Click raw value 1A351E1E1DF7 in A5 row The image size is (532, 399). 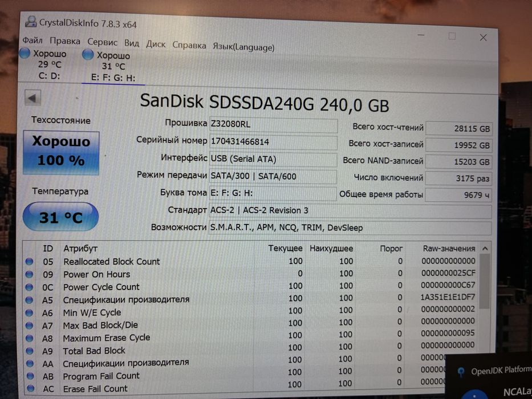click(x=448, y=297)
